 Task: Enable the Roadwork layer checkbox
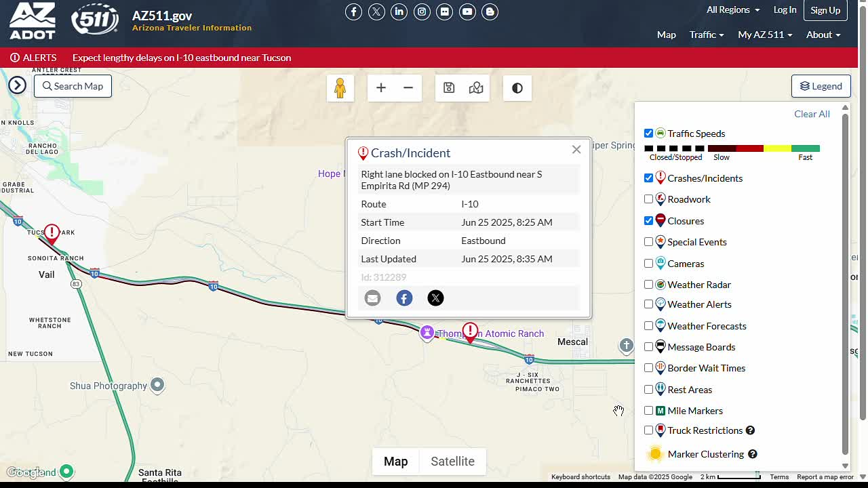(649, 199)
